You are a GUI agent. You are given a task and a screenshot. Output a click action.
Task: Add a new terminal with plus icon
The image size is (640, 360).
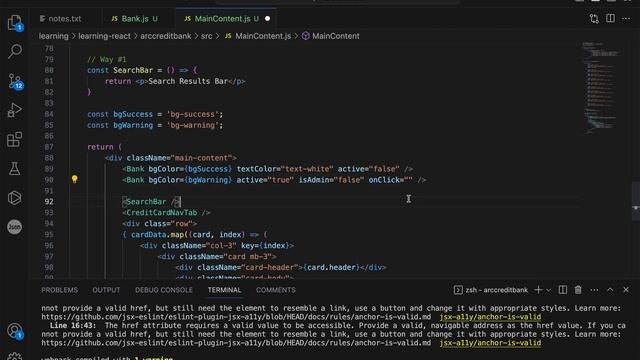538,290
